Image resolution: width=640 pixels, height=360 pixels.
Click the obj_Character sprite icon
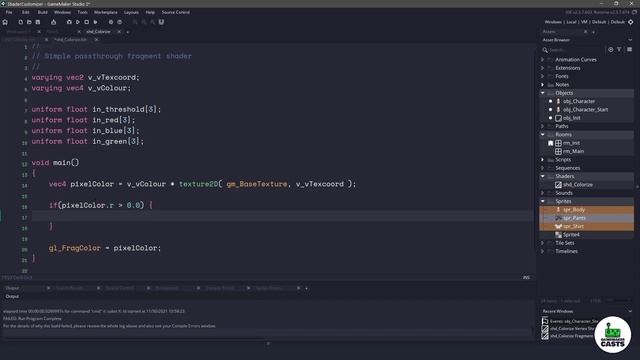pos(558,101)
